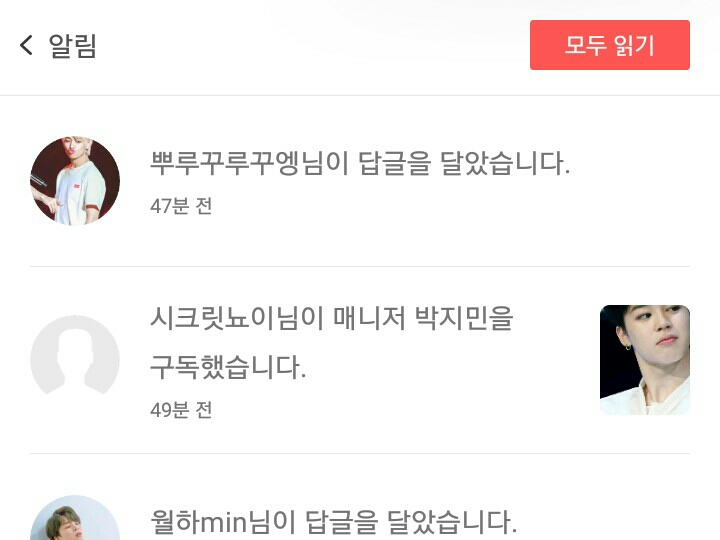Open the 뿌루꾸루꾸엥 reply notification
Viewport: 720px width, 540px height.
[360, 181]
